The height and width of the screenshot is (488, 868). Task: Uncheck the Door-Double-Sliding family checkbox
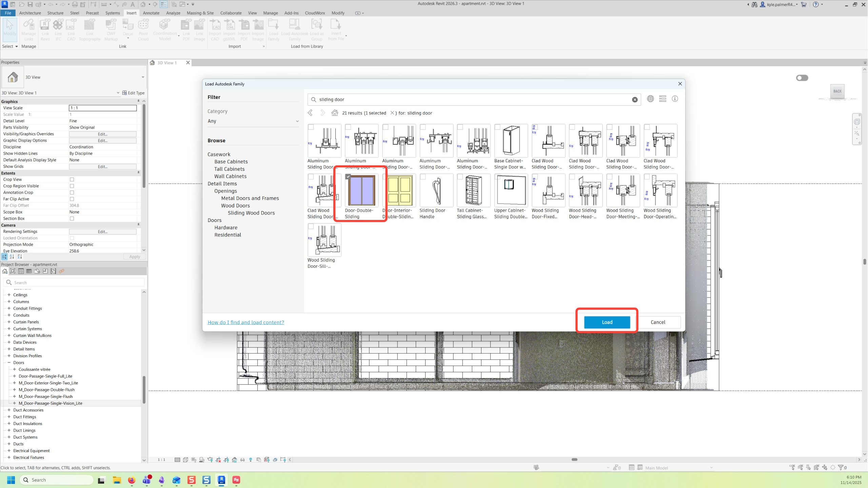[x=348, y=177]
